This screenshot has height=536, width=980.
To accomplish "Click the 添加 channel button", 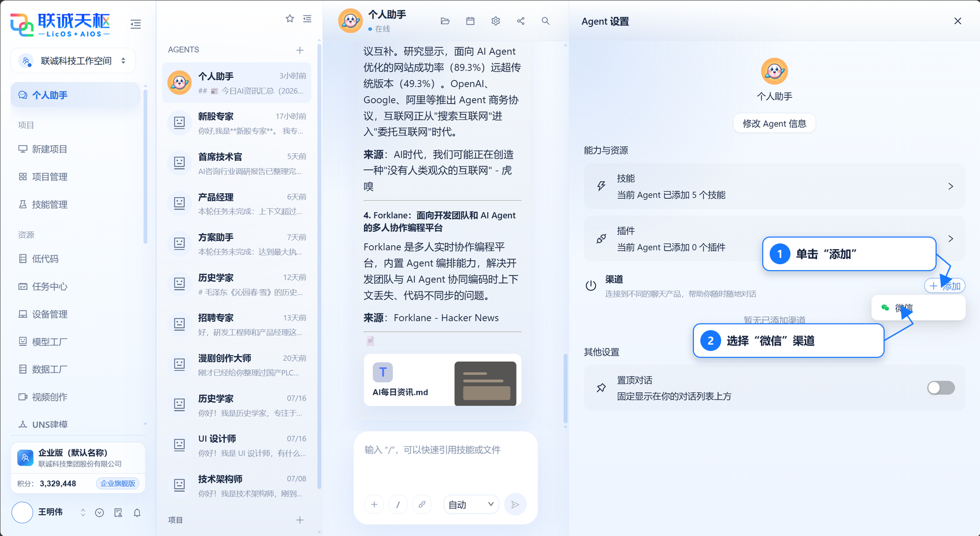I will (x=945, y=286).
